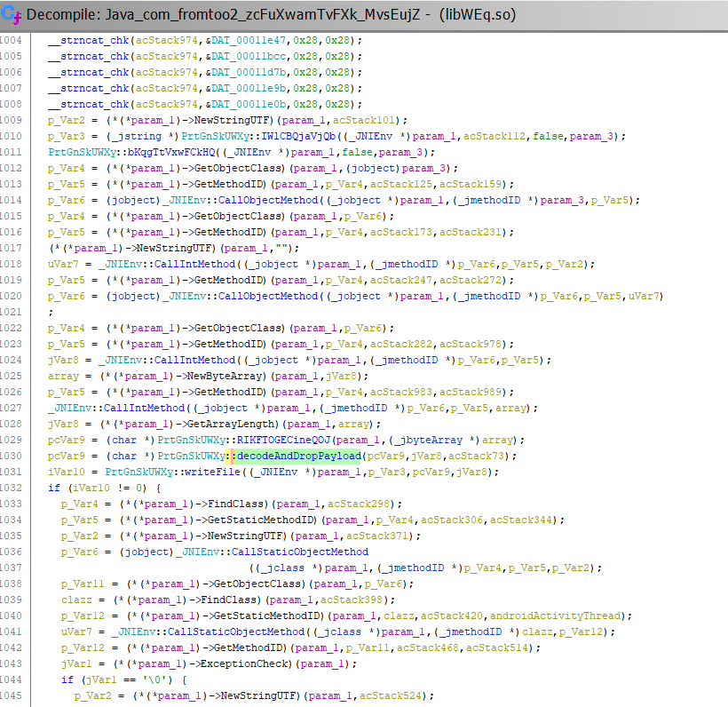Click CallObjectMethod on line 1014

point(268,200)
